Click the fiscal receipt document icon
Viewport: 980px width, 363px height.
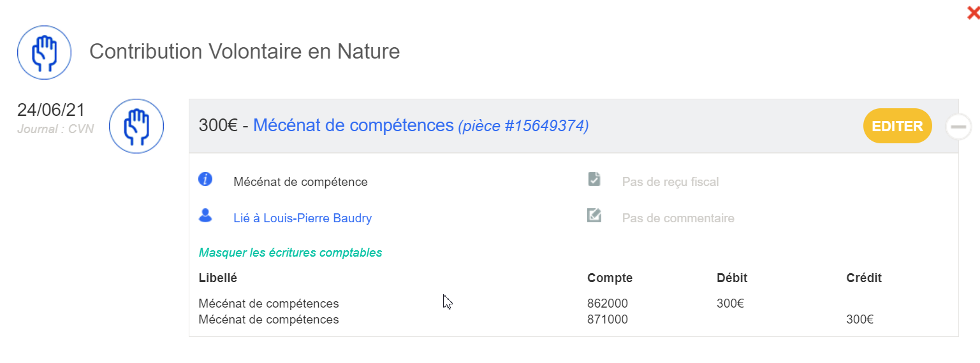pyautogui.click(x=594, y=180)
